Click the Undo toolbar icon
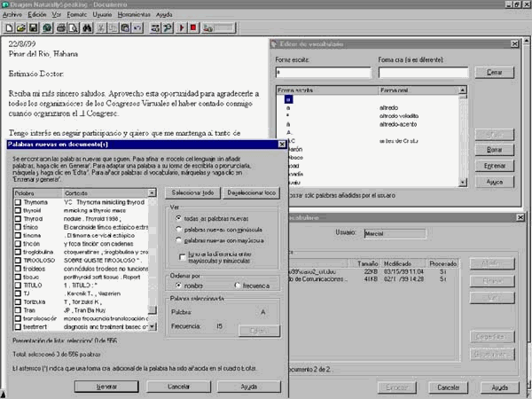This screenshot has height=399, width=532. point(137,27)
